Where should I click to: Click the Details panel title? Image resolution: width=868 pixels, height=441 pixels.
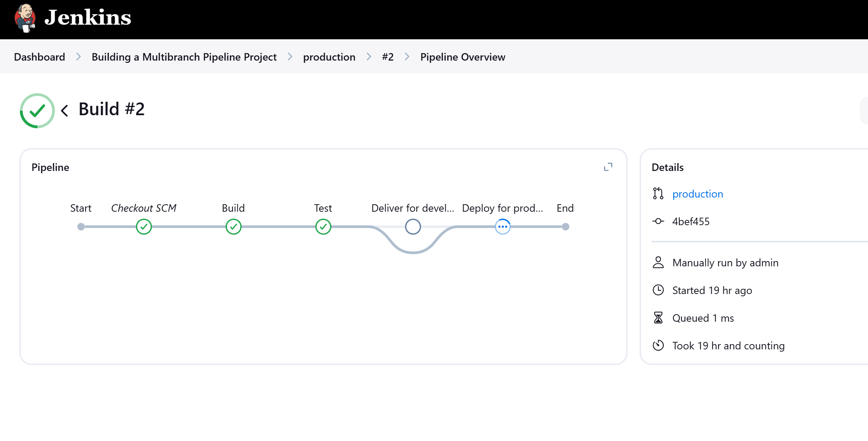[668, 167]
